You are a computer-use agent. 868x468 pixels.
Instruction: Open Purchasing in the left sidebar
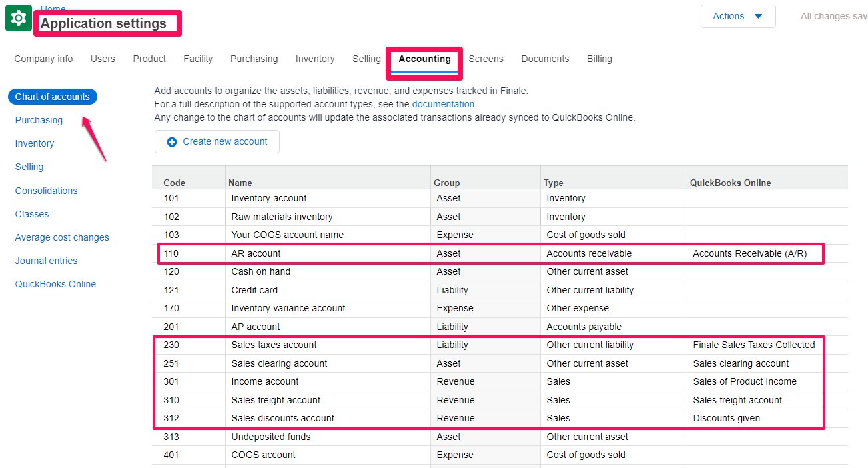click(x=39, y=120)
